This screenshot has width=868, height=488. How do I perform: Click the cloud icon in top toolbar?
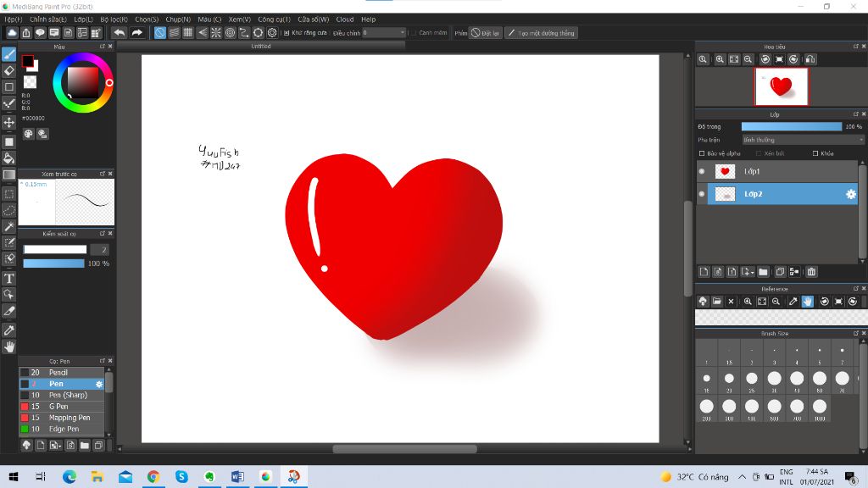pos(12,33)
